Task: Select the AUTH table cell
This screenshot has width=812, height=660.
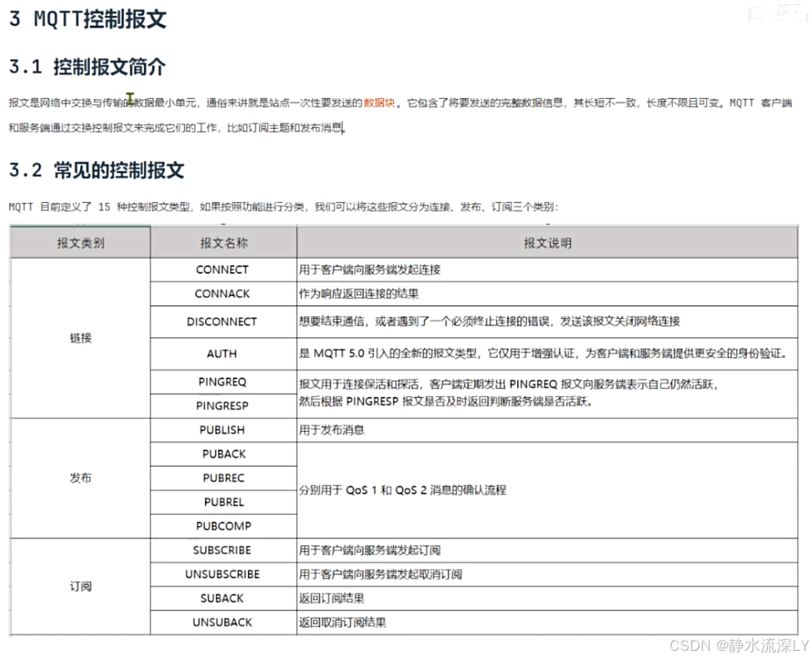Action: click(222, 354)
